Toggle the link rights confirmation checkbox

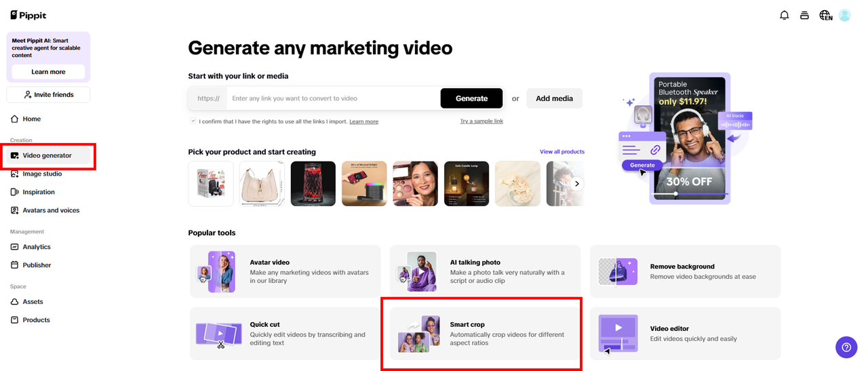[193, 121]
